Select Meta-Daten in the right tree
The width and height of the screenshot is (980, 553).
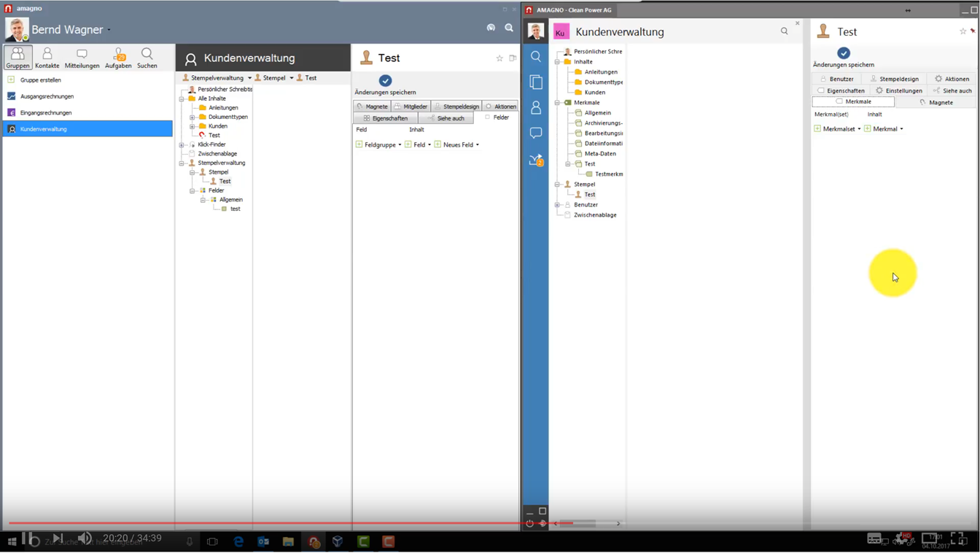point(600,154)
